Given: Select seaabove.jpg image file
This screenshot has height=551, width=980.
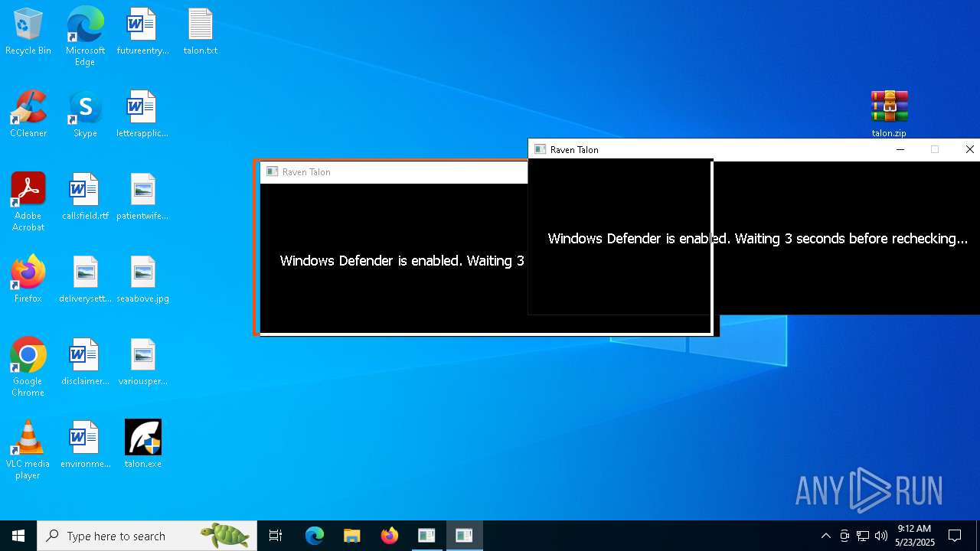Looking at the screenshot, I should coord(142,280).
